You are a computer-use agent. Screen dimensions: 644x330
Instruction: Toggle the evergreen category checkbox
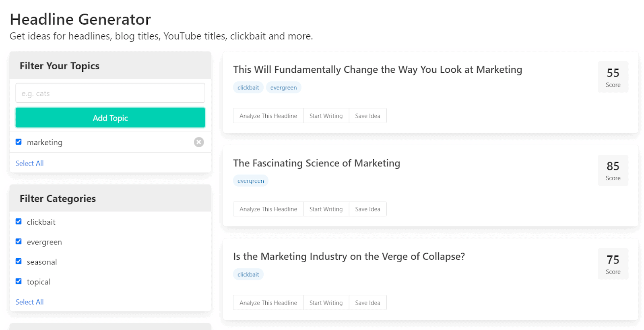click(x=19, y=241)
